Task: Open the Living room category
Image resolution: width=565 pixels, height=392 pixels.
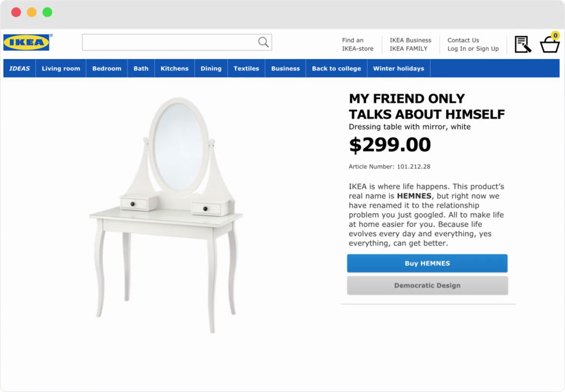Action: (x=61, y=69)
